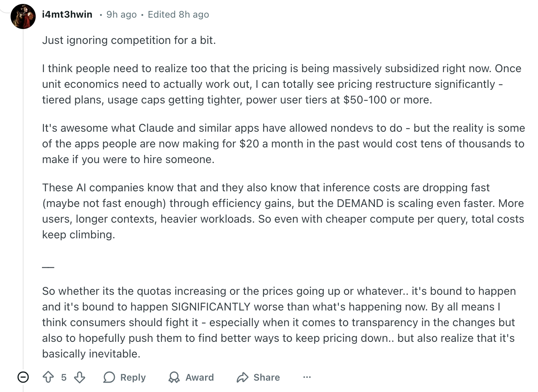Open the i4mt3hwin username link
The image size is (538, 392).
point(67,15)
